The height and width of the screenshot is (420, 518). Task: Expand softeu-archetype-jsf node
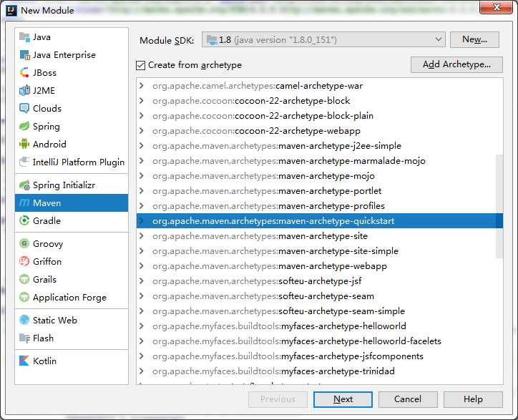[x=142, y=280]
